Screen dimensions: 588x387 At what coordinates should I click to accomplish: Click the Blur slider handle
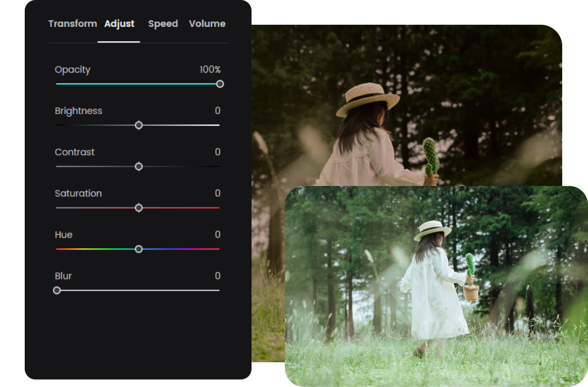57,290
